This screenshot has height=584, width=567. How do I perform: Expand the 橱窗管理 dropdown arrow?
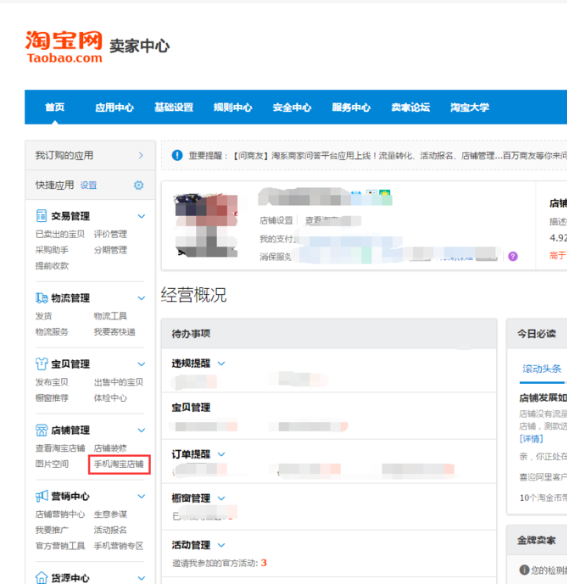pyautogui.click(x=221, y=498)
